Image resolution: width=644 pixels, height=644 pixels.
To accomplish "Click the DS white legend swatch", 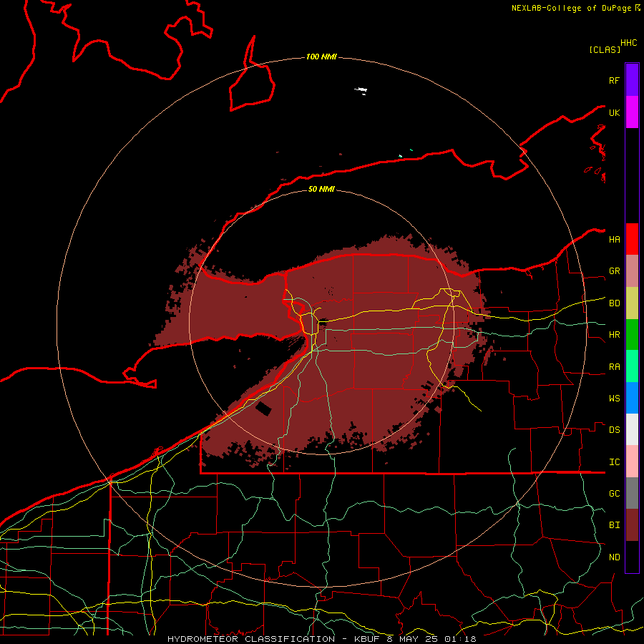I will coord(632,429).
